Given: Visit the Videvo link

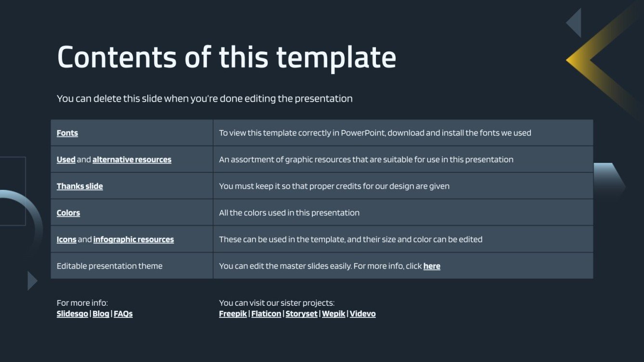Looking at the screenshot, I should pos(362,314).
